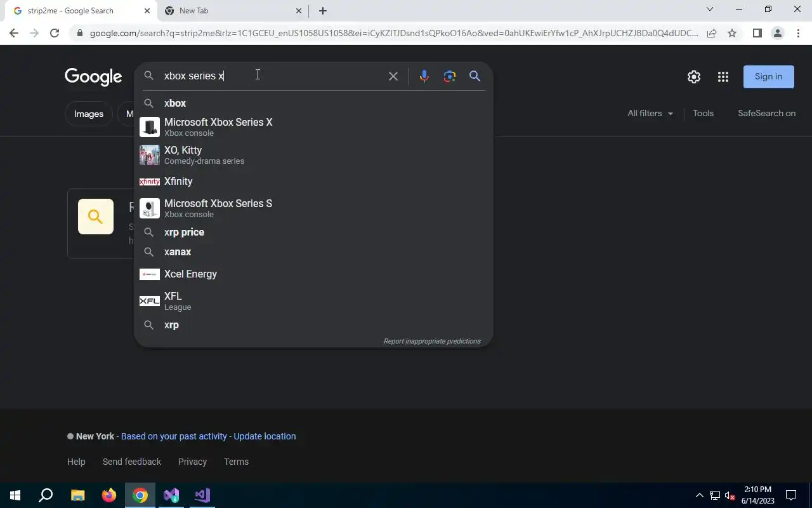Open the muted volume tray icon
812x508 pixels.
[x=730, y=496]
